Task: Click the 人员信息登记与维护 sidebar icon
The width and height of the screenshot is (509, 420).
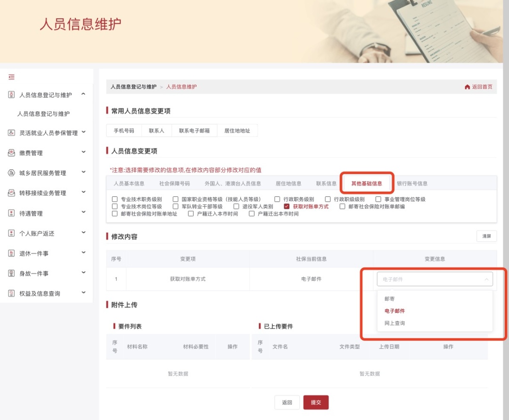Action: click(x=11, y=94)
